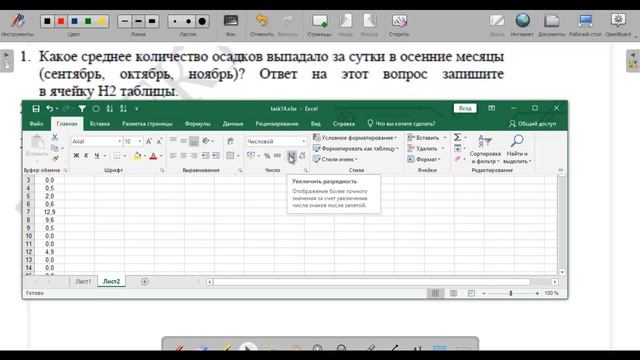Toggle bold Ж formatting
Viewport: 640px width, 360px height.
[76, 156]
